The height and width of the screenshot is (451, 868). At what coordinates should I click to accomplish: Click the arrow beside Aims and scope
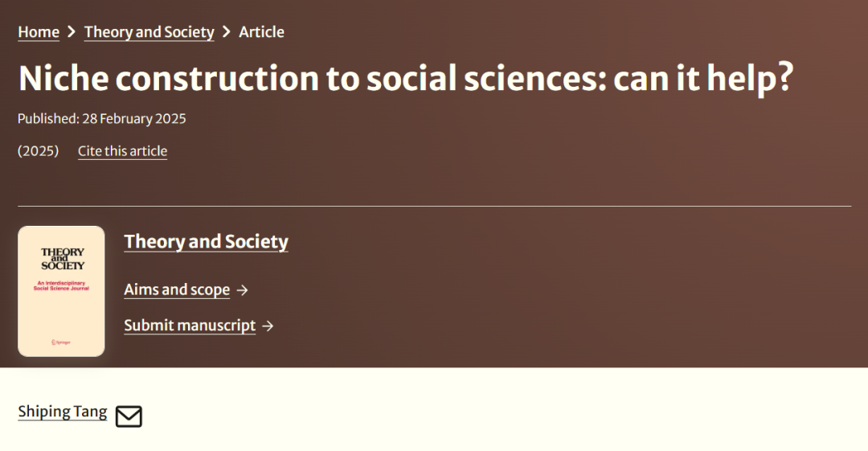[x=243, y=290]
